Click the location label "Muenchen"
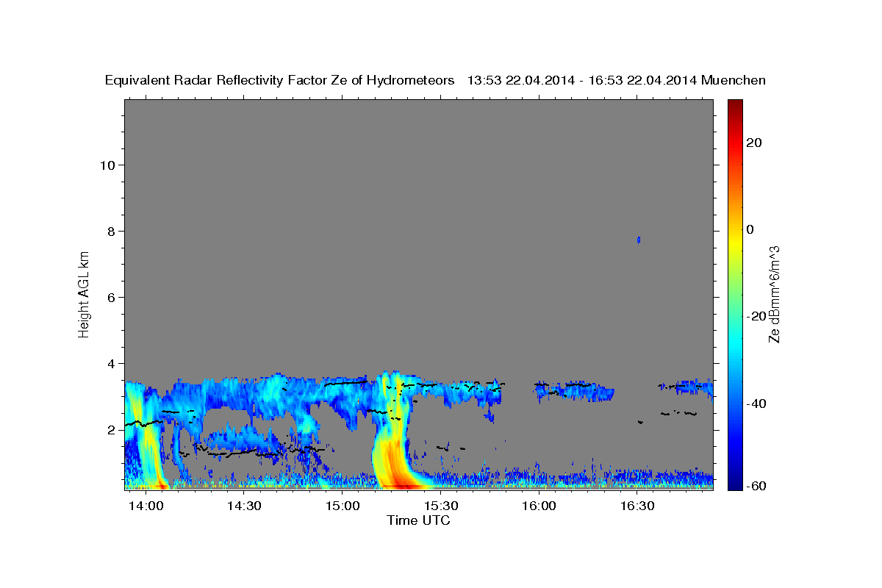This screenshot has width=882, height=588. [734, 81]
